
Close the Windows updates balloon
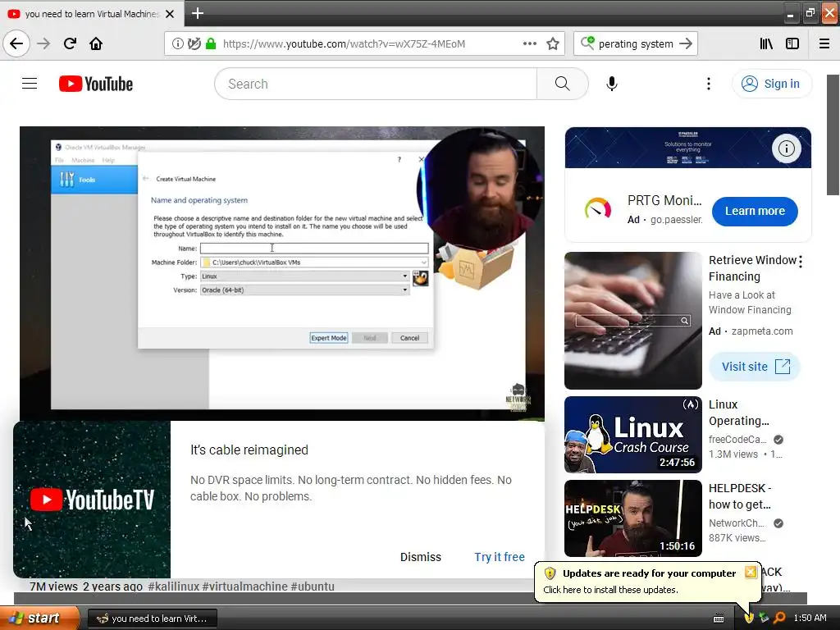click(x=751, y=572)
